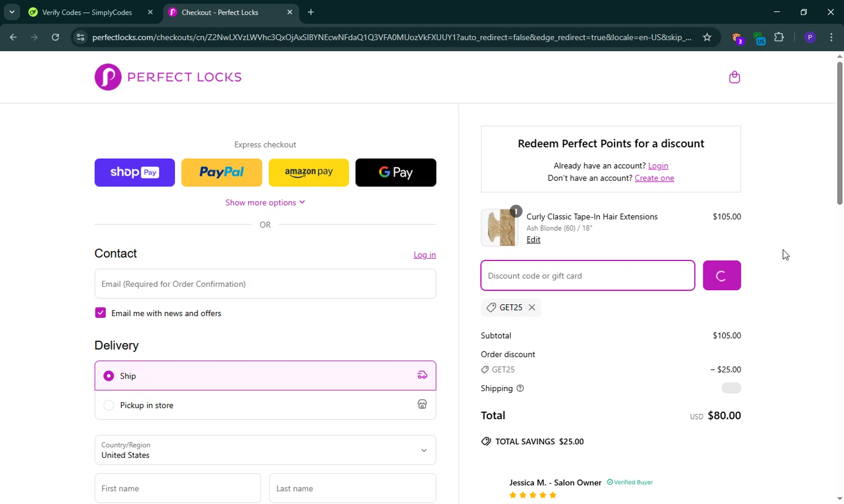This screenshot has height=504, width=844.
Task: Click the Verified Buyer badge
Action: pos(630,482)
